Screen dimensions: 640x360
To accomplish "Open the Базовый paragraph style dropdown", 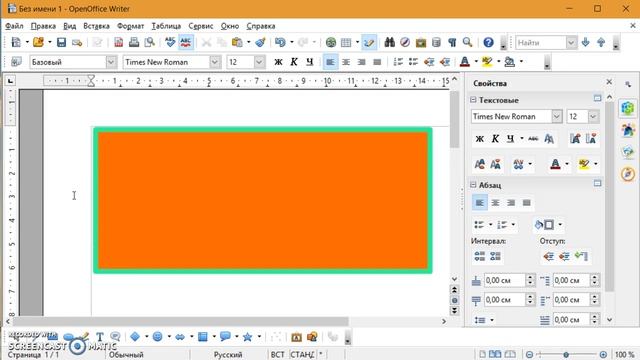I will click(x=111, y=62).
